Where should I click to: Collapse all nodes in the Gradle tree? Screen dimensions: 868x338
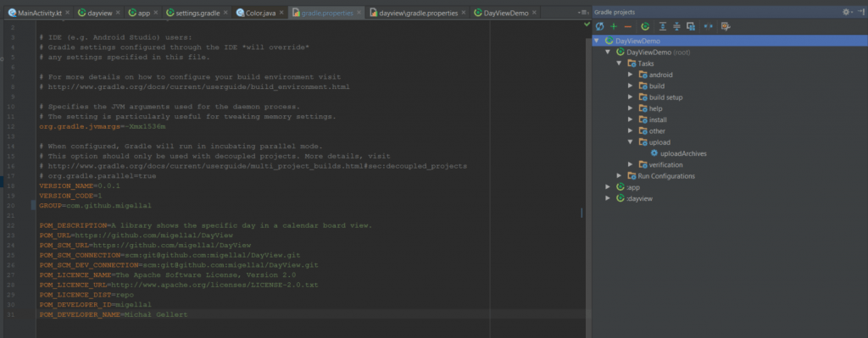tap(676, 26)
